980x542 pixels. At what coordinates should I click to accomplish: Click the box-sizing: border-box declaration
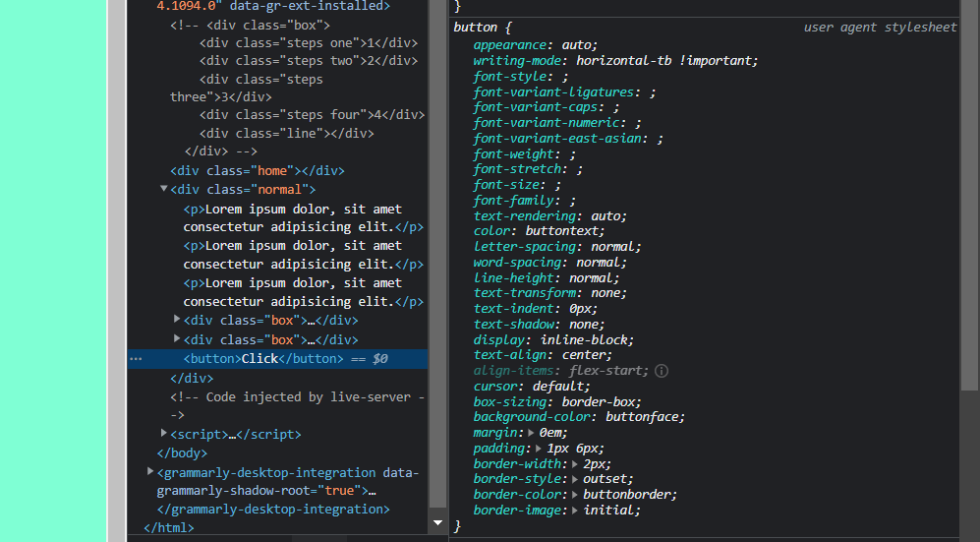[557, 401]
